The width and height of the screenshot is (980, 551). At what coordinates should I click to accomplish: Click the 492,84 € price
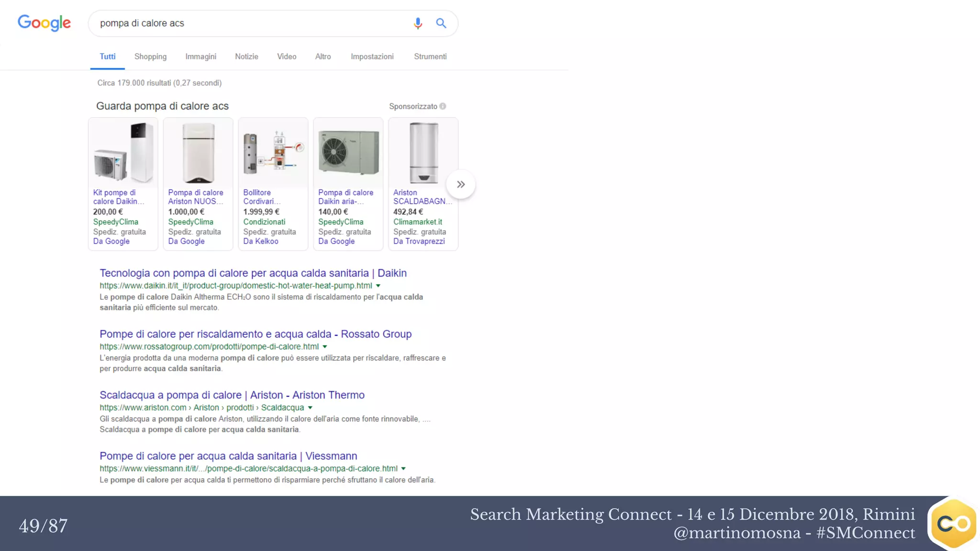click(x=408, y=212)
